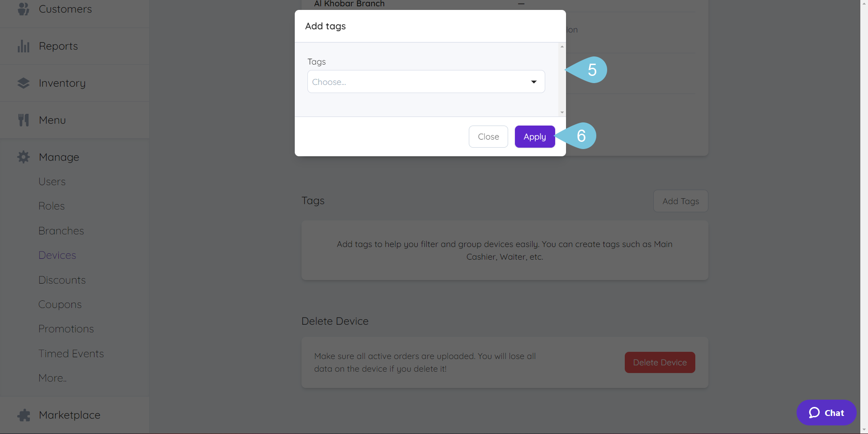Click the Add Tags button
The image size is (868, 434).
tap(680, 201)
